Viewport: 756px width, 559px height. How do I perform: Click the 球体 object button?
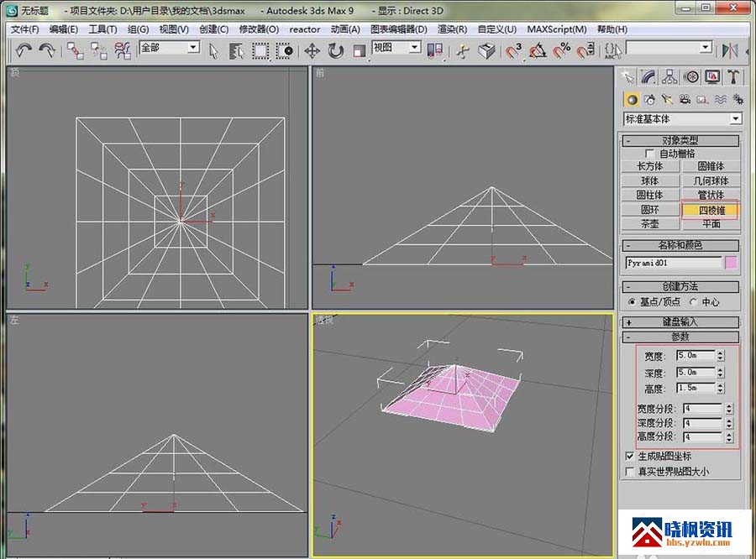click(650, 180)
